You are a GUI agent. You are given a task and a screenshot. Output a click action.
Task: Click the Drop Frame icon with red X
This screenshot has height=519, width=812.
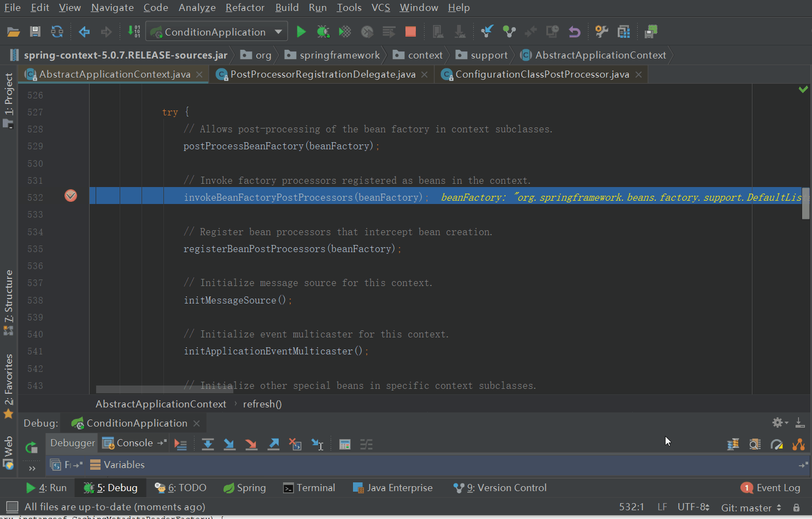[x=295, y=444]
